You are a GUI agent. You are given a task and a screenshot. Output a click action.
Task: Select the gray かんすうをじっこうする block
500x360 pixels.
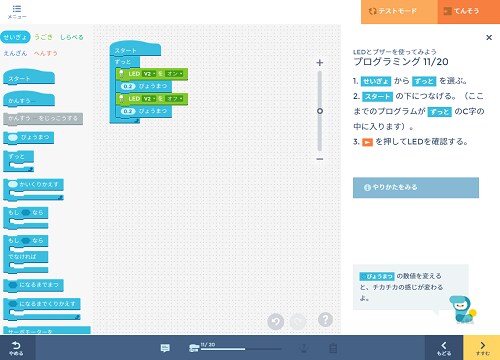point(43,118)
